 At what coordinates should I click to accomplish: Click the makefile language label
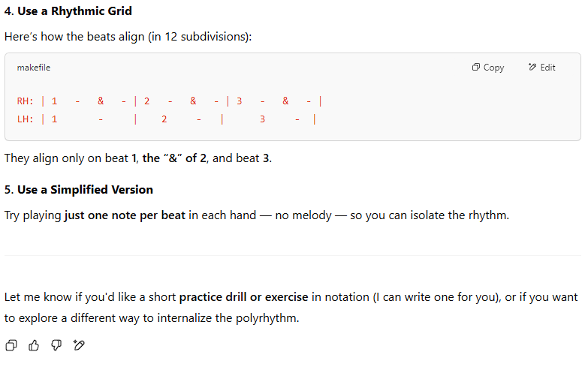[x=33, y=68]
